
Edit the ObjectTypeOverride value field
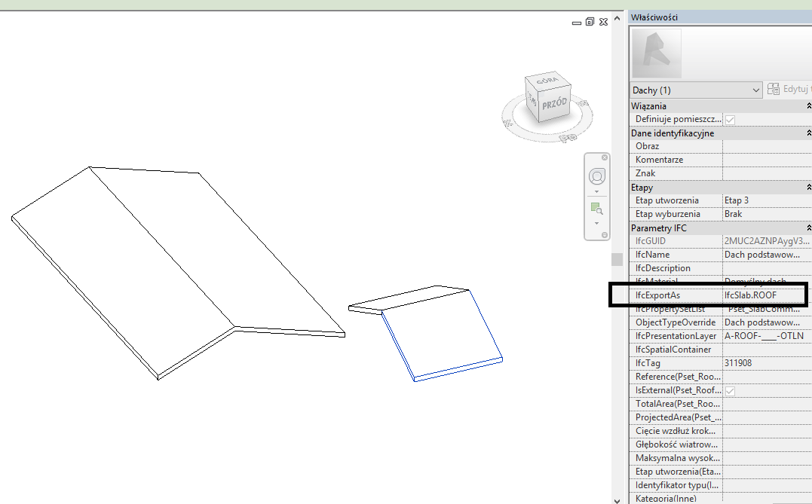pyautogui.click(x=767, y=322)
